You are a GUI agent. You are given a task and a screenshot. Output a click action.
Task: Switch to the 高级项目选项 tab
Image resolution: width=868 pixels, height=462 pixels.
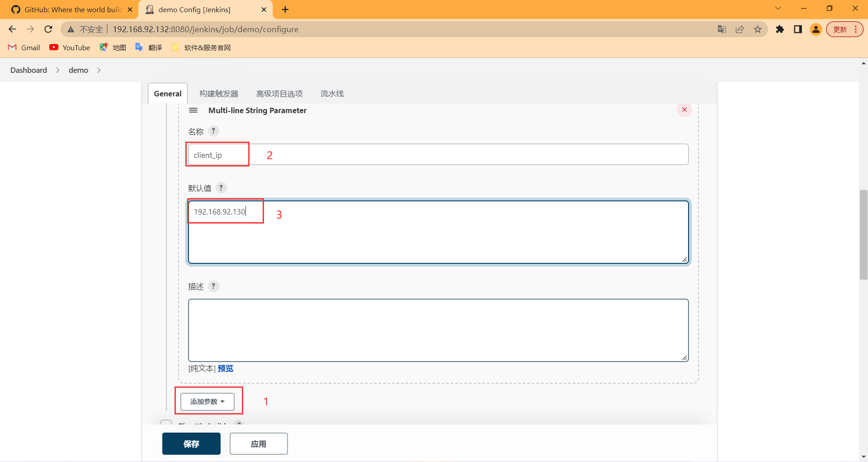click(279, 94)
